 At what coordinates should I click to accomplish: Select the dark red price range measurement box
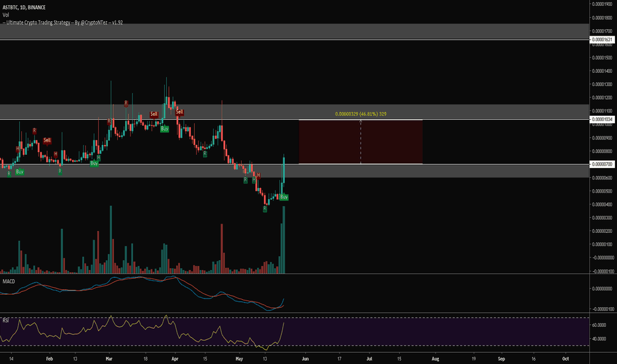point(360,142)
